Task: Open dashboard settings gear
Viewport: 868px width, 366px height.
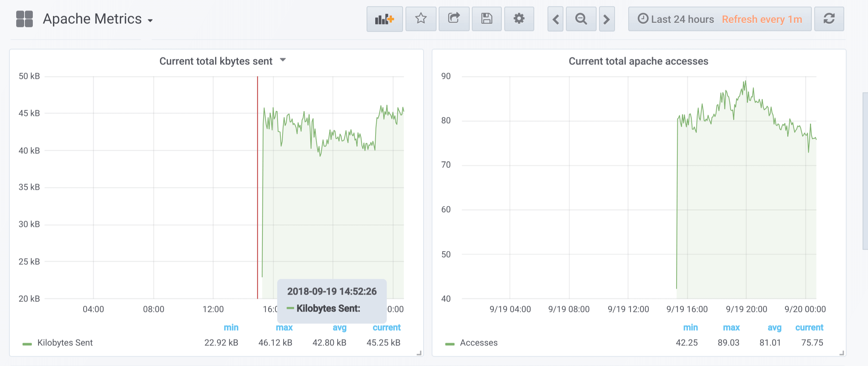Action: 519,19
